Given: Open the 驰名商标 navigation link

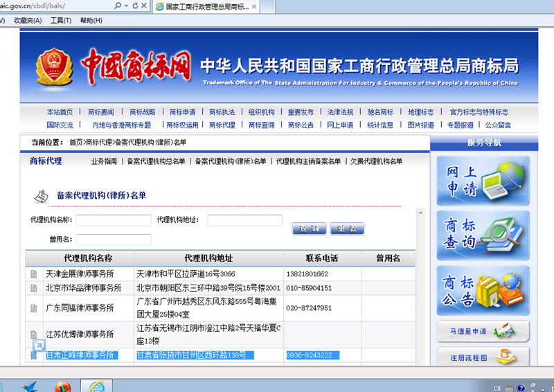Looking at the screenshot, I should 380,112.
